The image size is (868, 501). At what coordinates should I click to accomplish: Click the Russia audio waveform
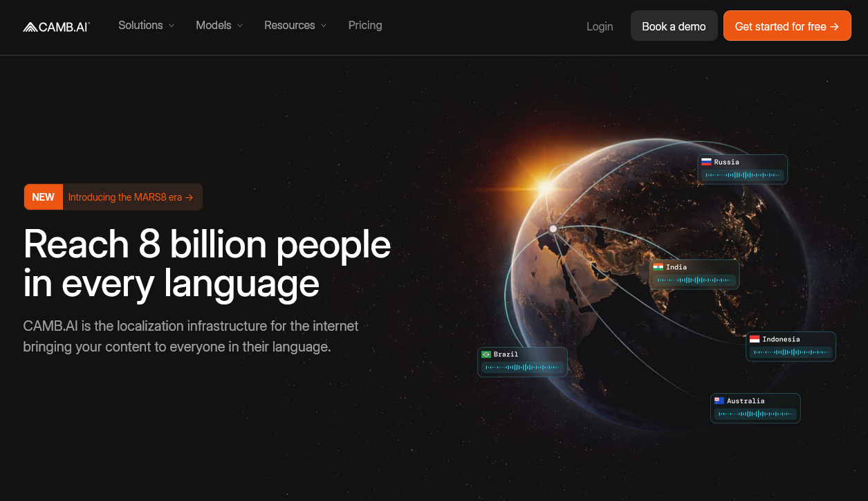click(x=744, y=176)
